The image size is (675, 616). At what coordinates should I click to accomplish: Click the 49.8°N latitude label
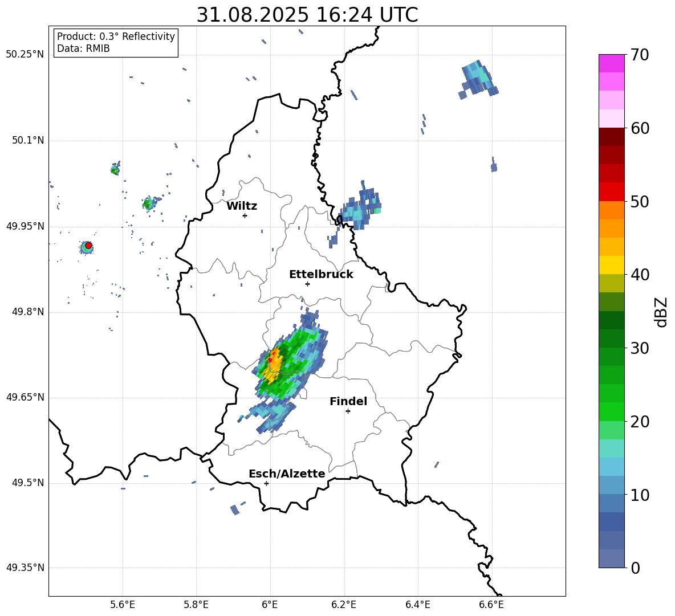(27, 312)
